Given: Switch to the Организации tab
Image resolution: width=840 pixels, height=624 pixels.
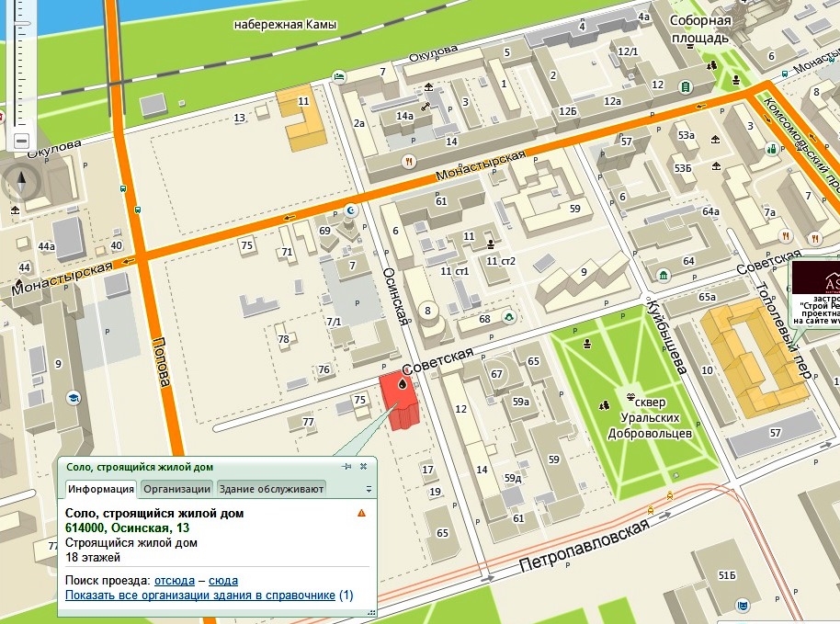Looking at the screenshot, I should 176,489.
